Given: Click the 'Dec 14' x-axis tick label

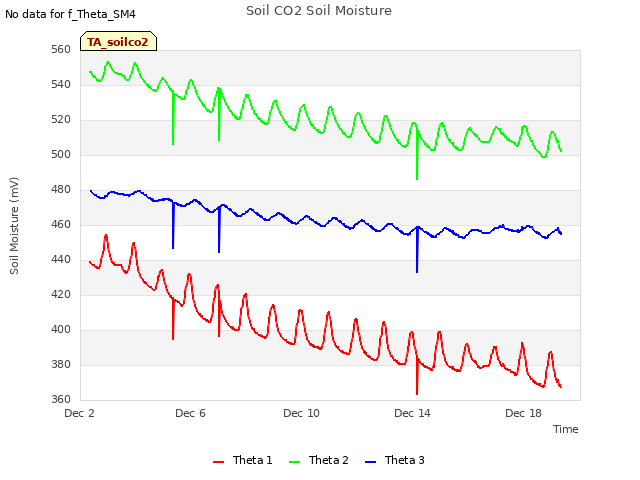Looking at the screenshot, I should coord(412,413).
